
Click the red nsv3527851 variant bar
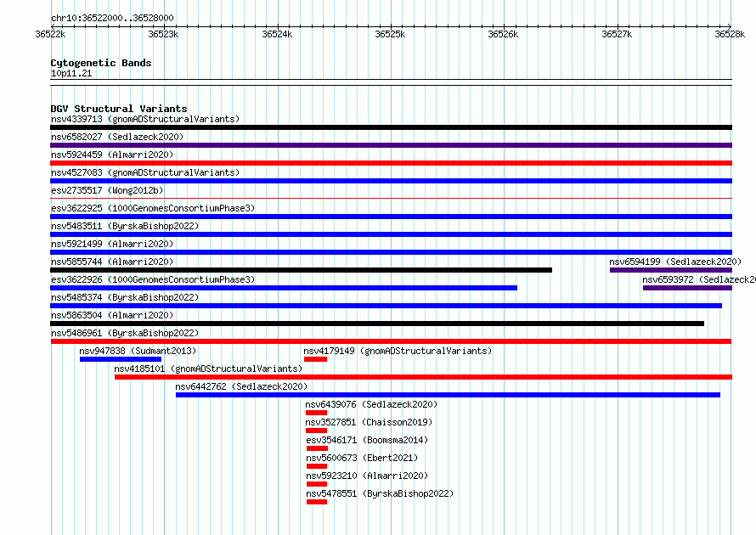pos(316,431)
